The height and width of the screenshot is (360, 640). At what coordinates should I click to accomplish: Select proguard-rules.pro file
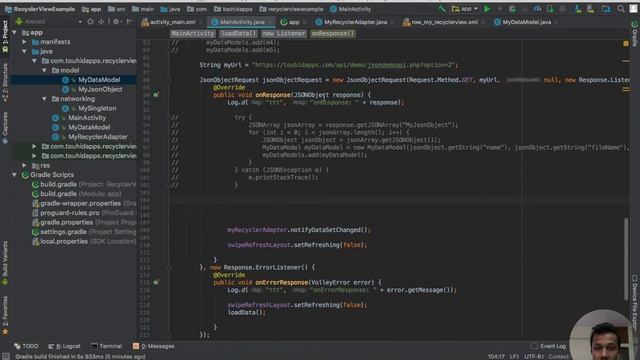70,213
